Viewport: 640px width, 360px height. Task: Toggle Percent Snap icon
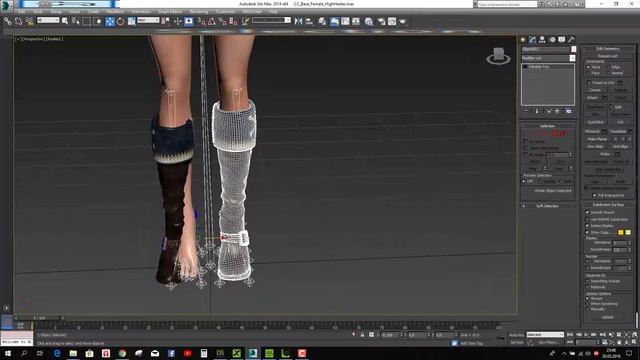[222, 21]
